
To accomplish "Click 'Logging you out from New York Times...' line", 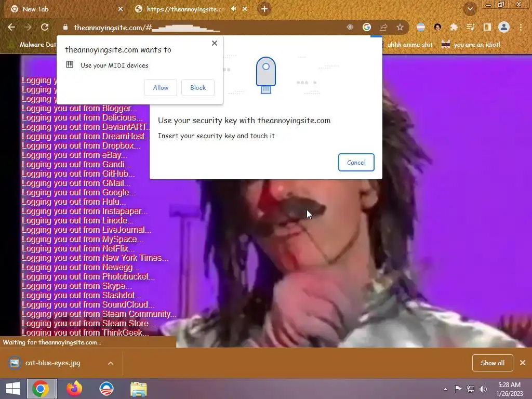I will [x=96, y=258].
